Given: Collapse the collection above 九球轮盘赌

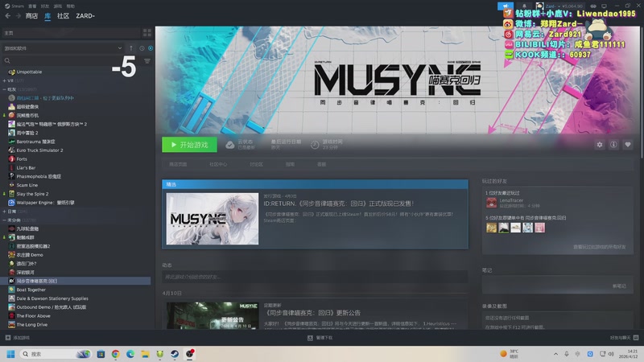Looking at the screenshot, I should coord(5,220).
